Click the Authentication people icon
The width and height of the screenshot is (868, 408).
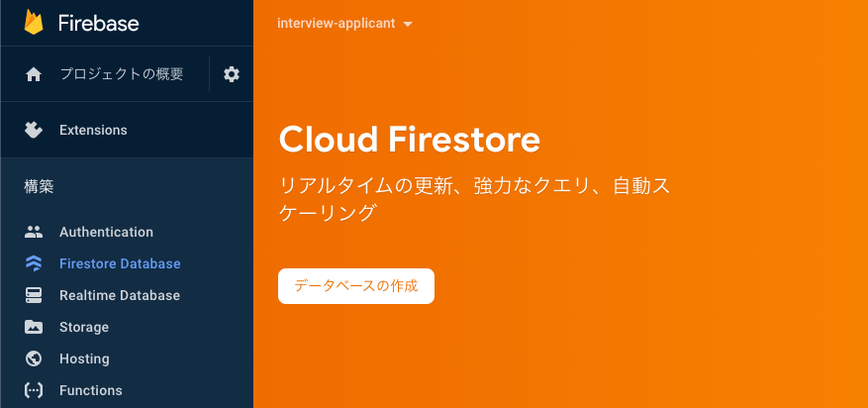click(x=34, y=232)
